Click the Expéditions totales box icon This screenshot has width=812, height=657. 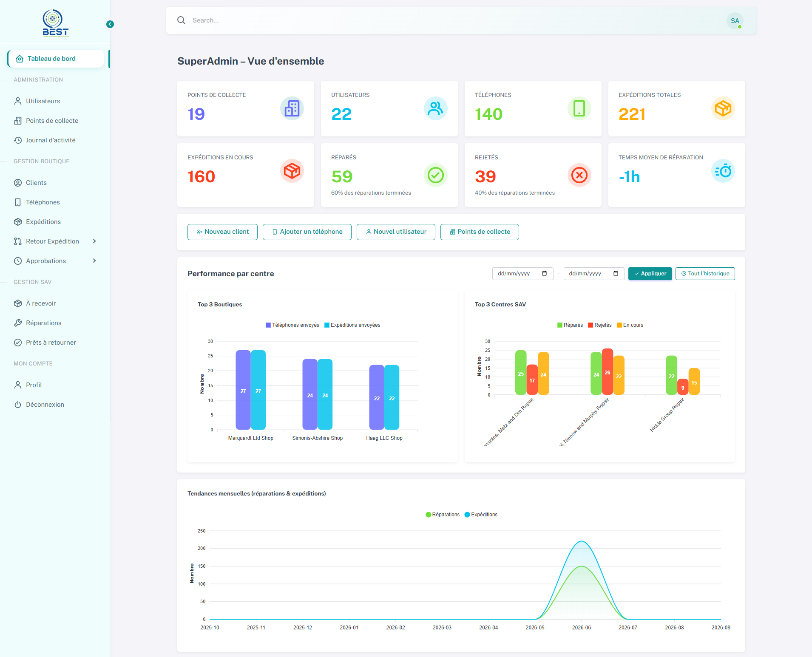723,108
